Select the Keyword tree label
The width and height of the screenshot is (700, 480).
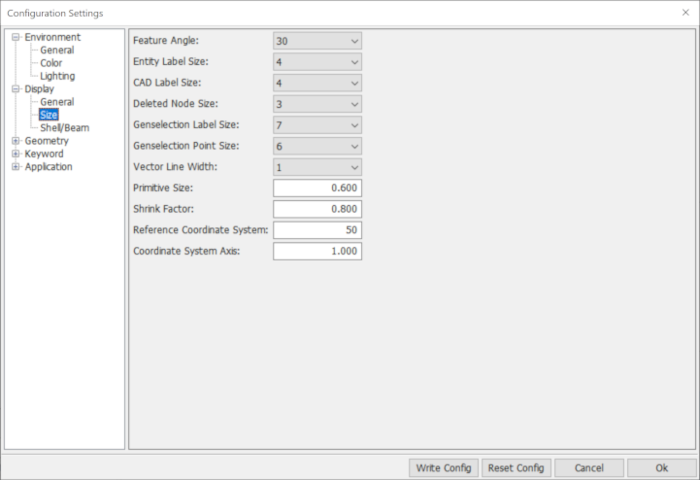click(x=44, y=154)
